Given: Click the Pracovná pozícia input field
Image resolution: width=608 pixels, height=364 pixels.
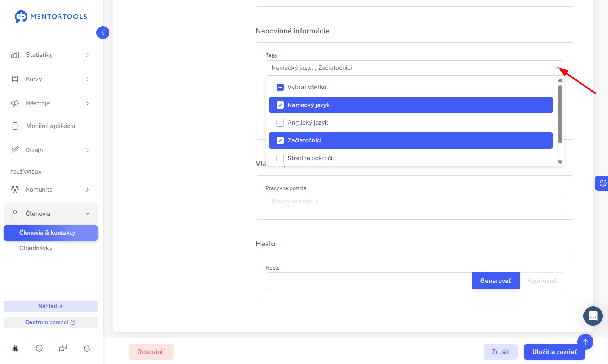Looking at the screenshot, I should [x=415, y=201].
